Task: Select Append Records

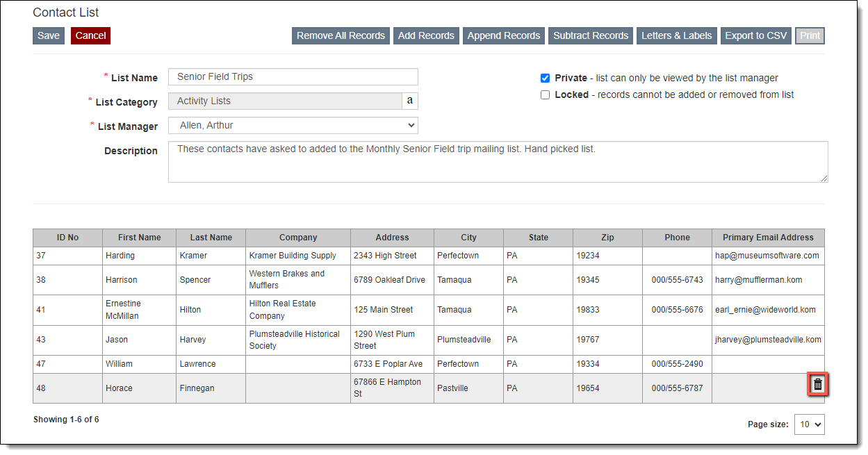Action: 503,36
